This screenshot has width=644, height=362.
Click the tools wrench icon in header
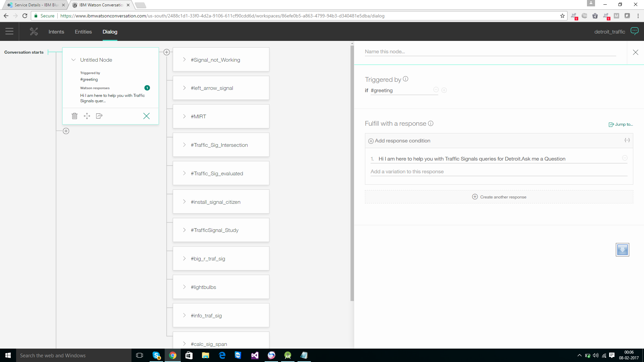pyautogui.click(x=34, y=32)
